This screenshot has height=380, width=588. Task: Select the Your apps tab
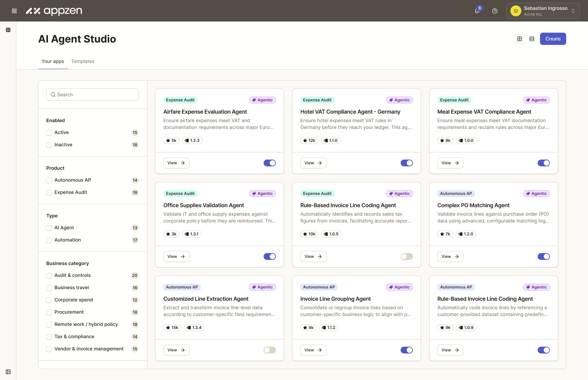coord(53,61)
